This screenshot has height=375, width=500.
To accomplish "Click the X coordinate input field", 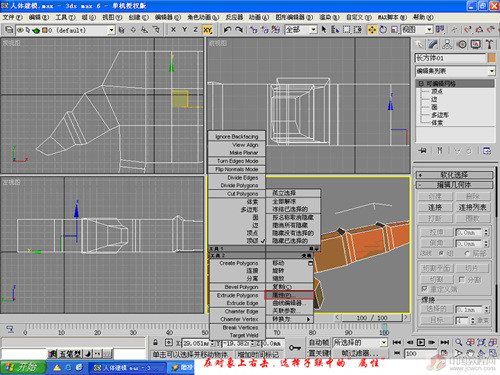I will tap(195, 343).
